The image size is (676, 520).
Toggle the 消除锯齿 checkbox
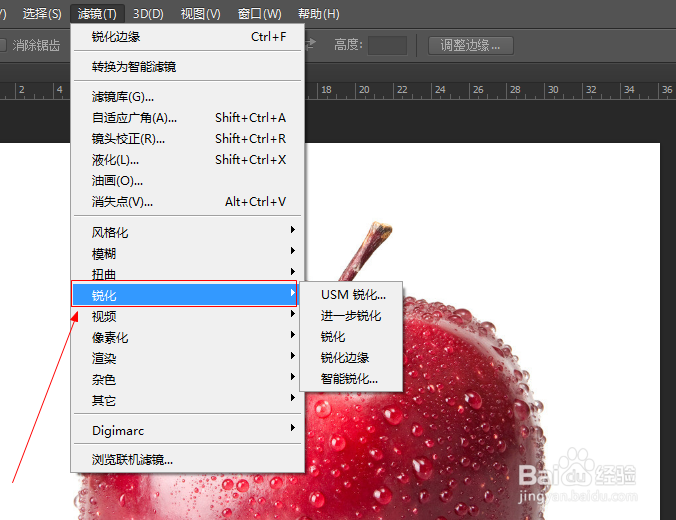pos(3,45)
